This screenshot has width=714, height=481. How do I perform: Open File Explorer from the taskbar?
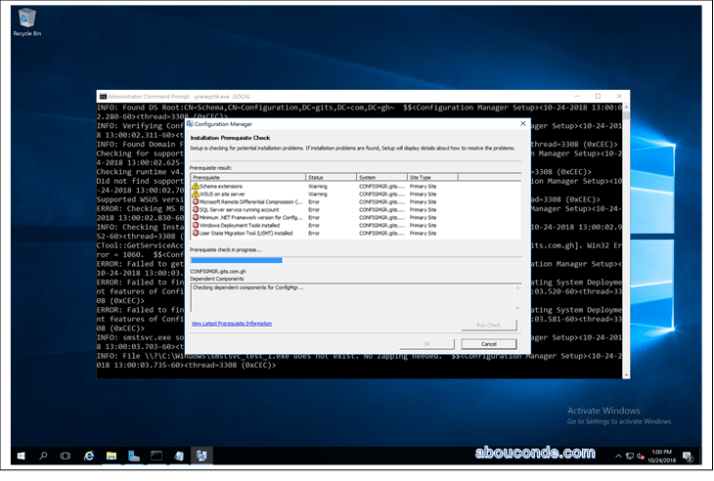pos(110,455)
